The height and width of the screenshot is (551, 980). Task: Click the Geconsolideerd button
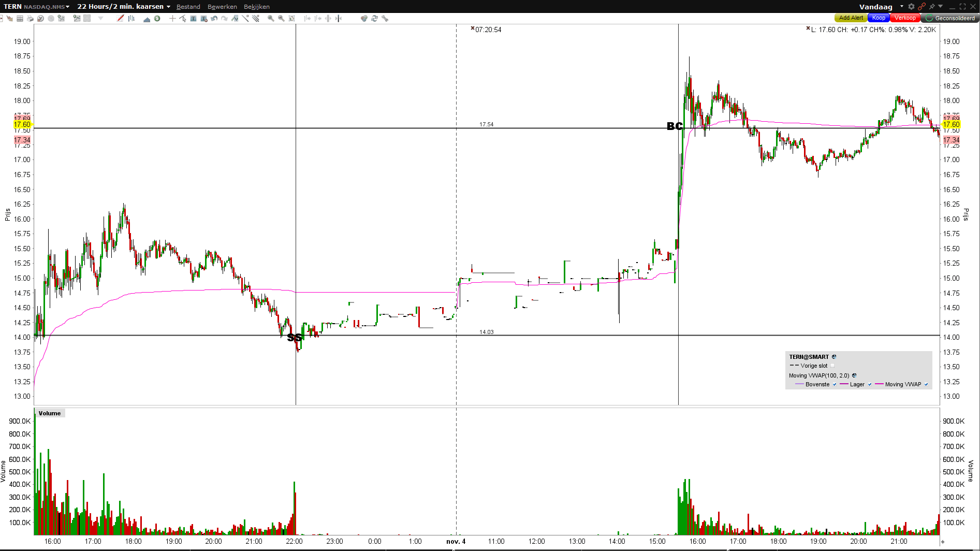[x=951, y=18]
